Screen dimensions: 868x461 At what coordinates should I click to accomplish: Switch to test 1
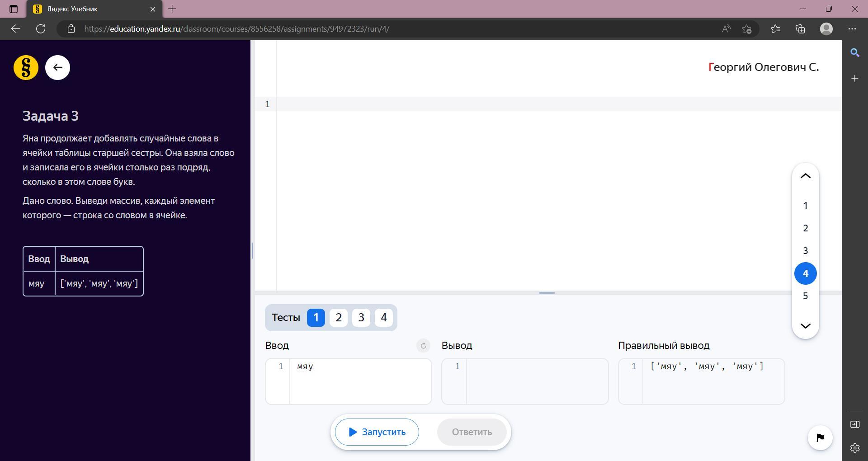[x=316, y=318]
